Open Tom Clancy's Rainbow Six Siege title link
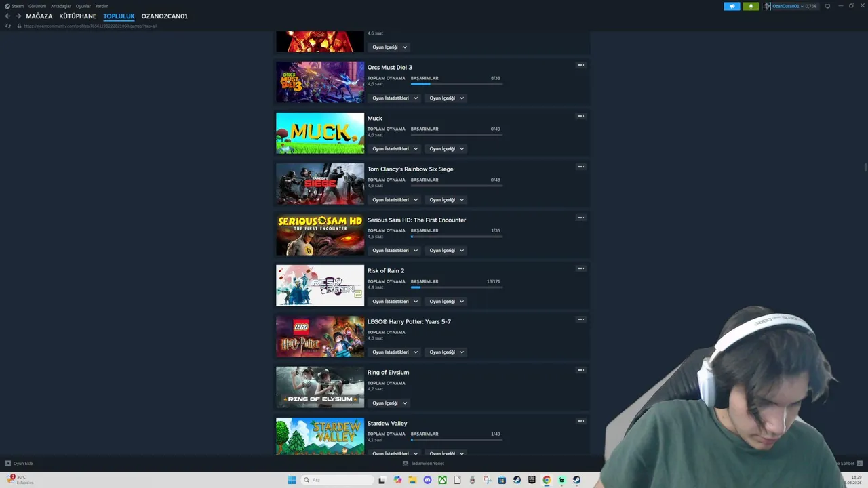This screenshot has height=488, width=868. pos(410,169)
